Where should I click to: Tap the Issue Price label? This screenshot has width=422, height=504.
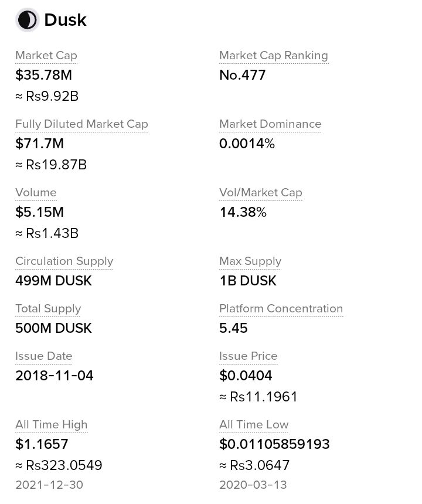248,356
